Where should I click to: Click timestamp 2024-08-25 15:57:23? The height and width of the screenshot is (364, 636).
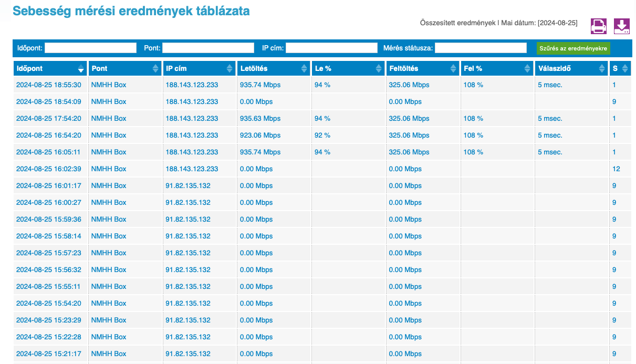coord(49,253)
